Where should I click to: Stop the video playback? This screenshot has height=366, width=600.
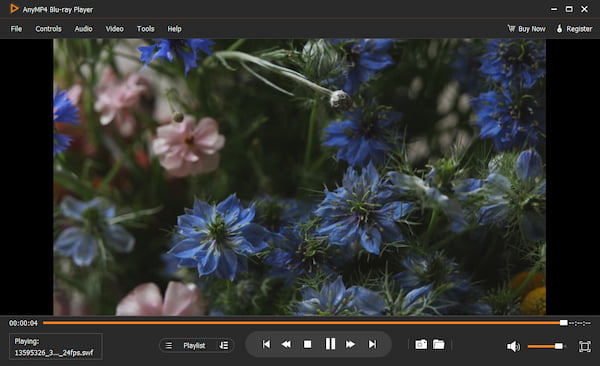[x=307, y=344]
